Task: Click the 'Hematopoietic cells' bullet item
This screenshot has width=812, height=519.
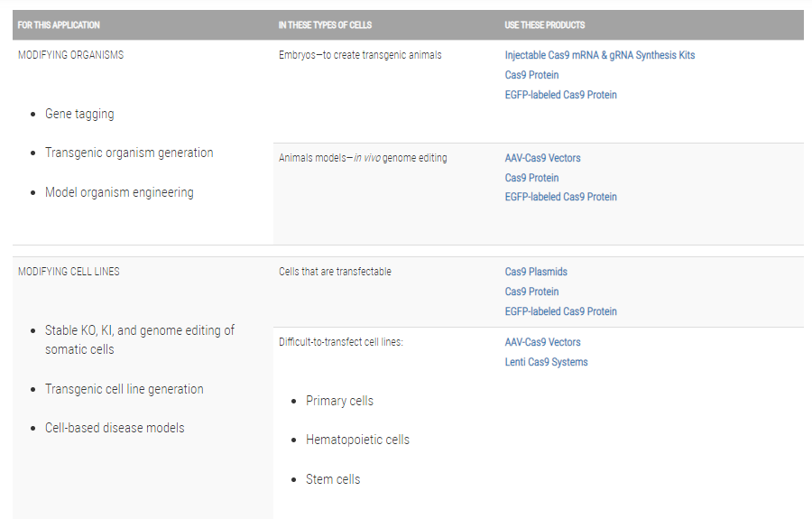Action: point(357,440)
